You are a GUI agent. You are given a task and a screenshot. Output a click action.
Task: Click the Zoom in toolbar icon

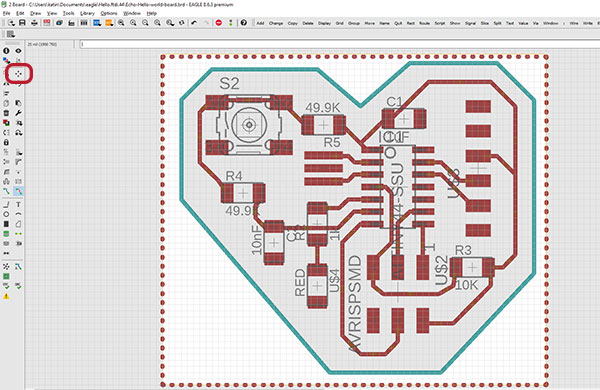(133, 23)
